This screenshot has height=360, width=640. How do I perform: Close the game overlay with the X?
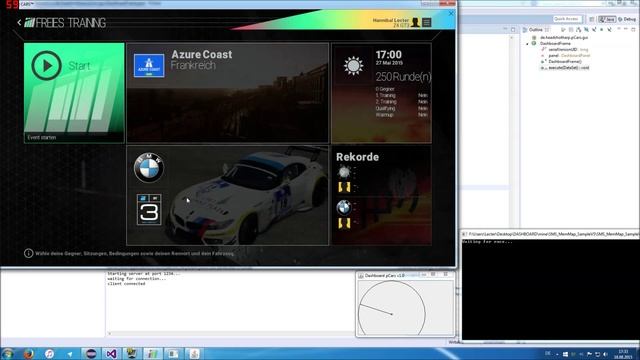(451, 13)
